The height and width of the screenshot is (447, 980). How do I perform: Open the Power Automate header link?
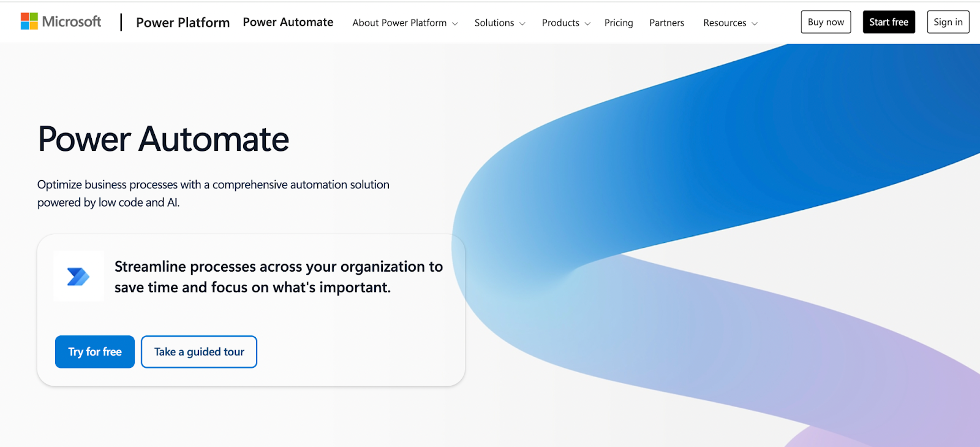click(x=288, y=22)
